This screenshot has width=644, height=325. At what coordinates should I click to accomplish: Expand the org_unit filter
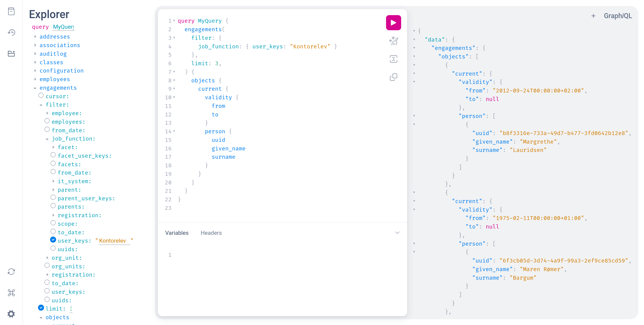point(47,258)
